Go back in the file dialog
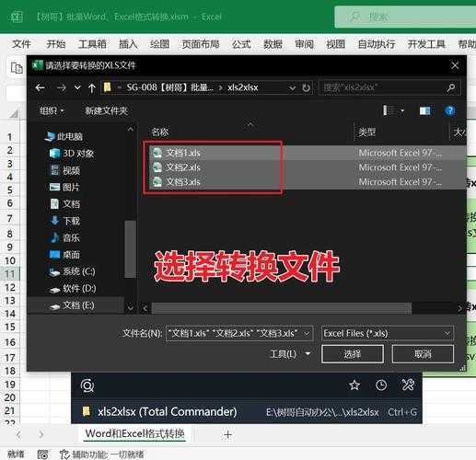 click(x=41, y=88)
